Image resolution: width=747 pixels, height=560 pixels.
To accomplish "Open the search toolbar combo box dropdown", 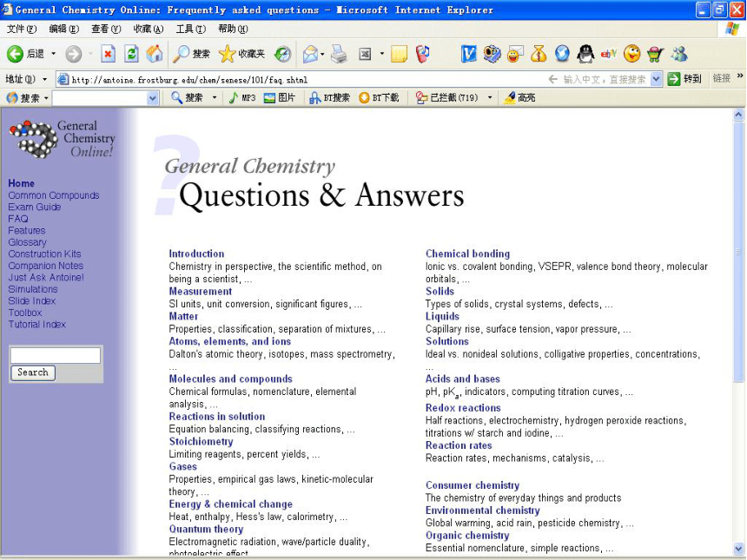I will click(x=153, y=98).
